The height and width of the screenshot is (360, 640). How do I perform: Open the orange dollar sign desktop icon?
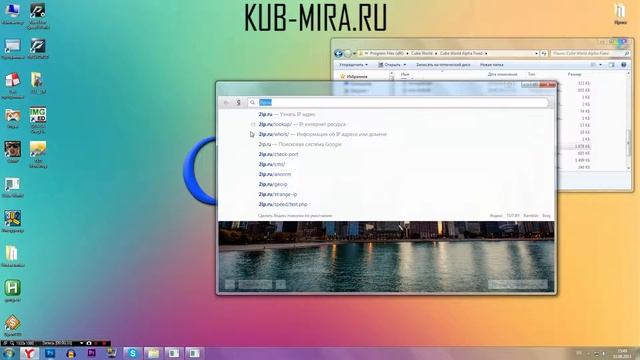12,325
